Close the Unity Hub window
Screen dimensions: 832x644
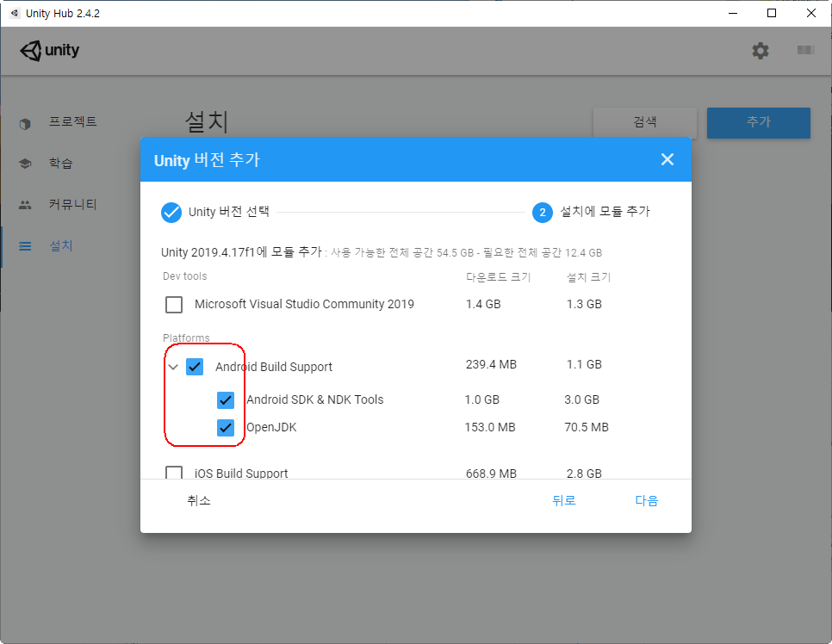click(810, 13)
